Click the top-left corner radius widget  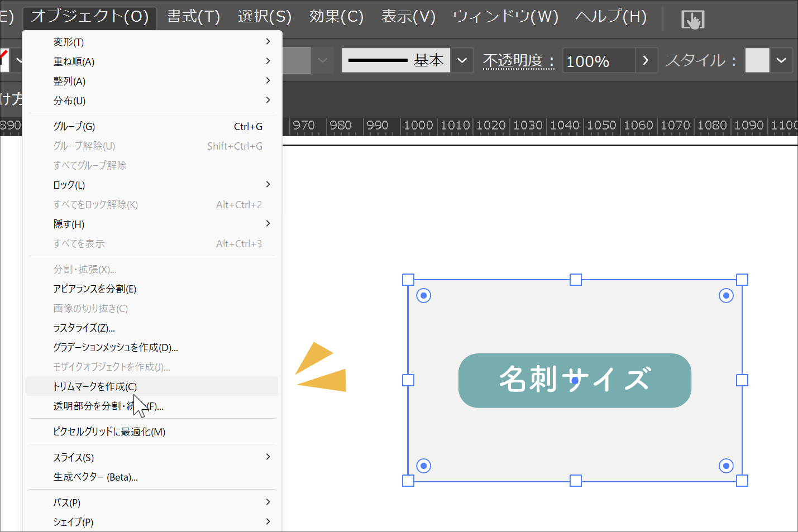[x=424, y=295]
